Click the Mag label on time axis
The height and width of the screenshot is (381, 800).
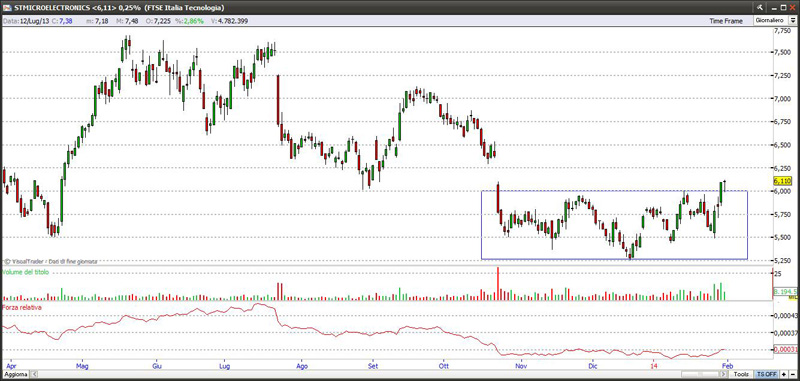(82, 366)
